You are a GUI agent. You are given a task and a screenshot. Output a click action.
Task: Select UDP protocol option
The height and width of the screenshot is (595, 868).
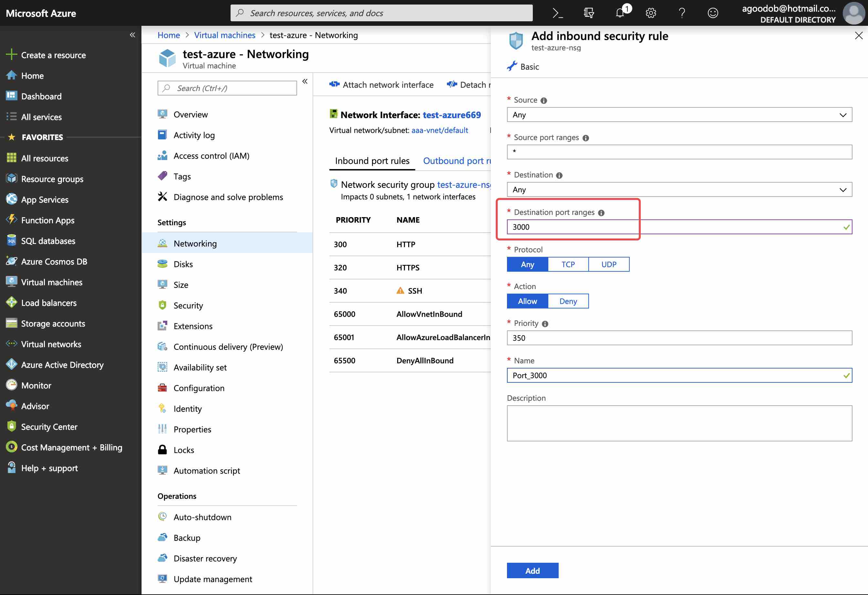tap(608, 264)
